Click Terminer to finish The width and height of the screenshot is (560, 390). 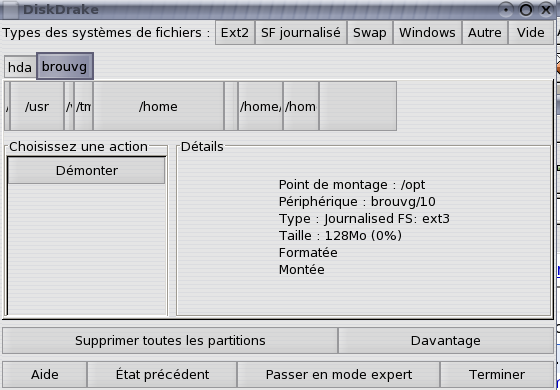tap(497, 375)
